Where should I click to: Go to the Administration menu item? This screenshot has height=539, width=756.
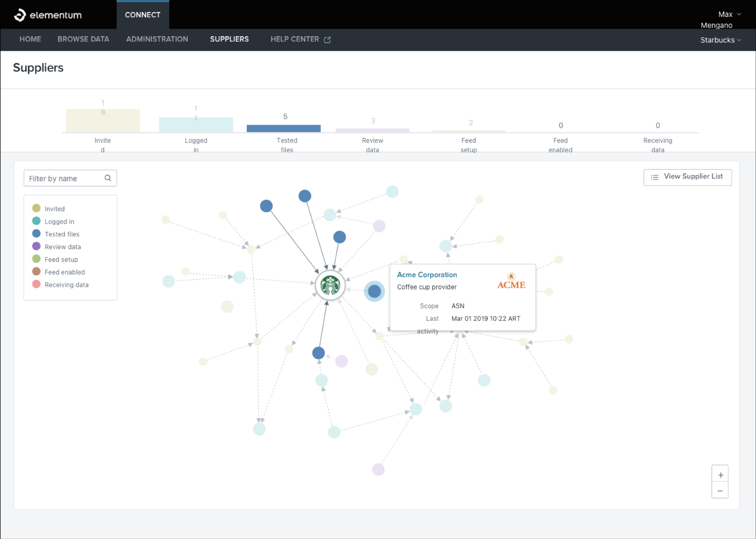point(157,39)
